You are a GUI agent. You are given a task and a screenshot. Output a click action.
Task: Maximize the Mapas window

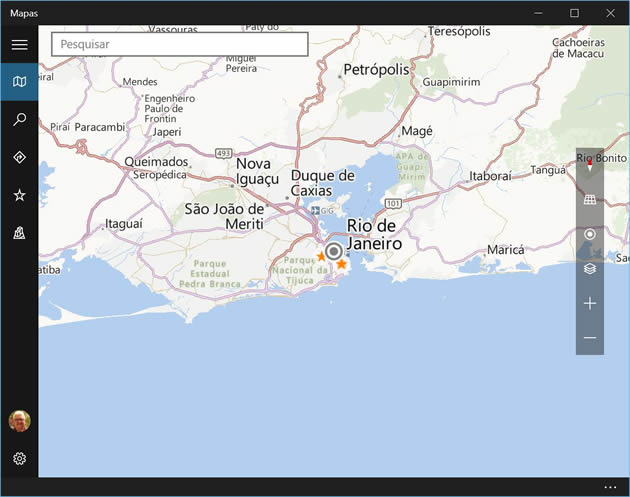[575, 13]
